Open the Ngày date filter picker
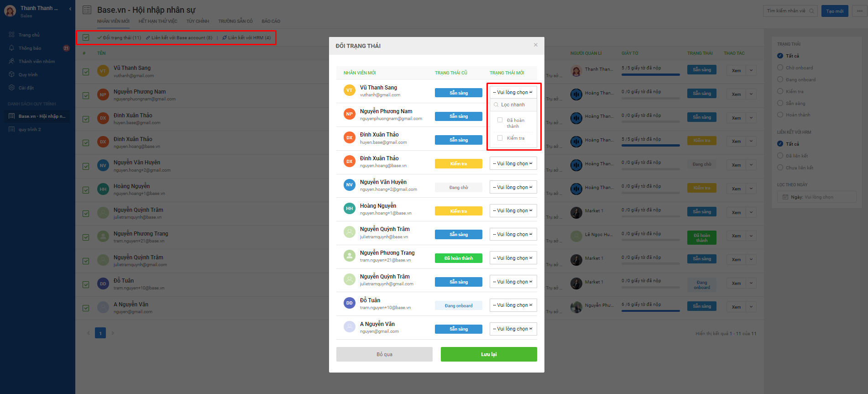Screen dimensions: 868x394 pyautogui.click(x=816, y=197)
